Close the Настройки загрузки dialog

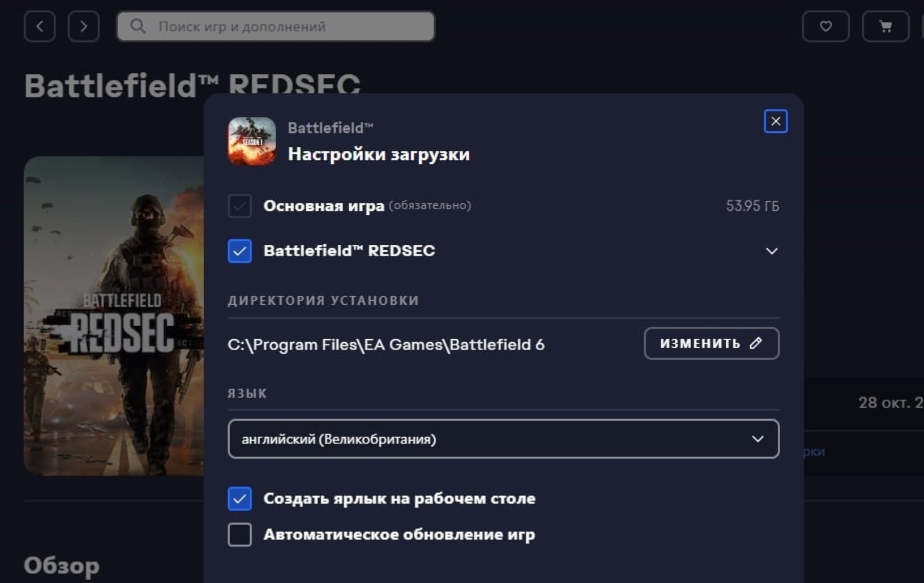click(775, 121)
